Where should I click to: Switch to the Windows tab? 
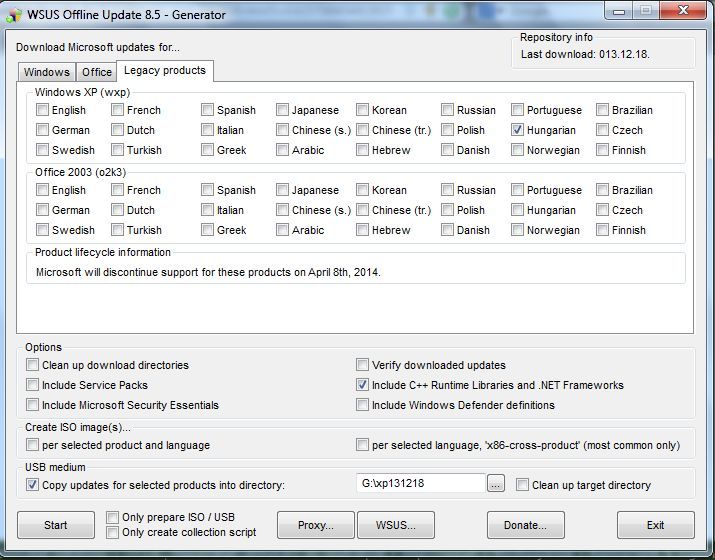(47, 72)
